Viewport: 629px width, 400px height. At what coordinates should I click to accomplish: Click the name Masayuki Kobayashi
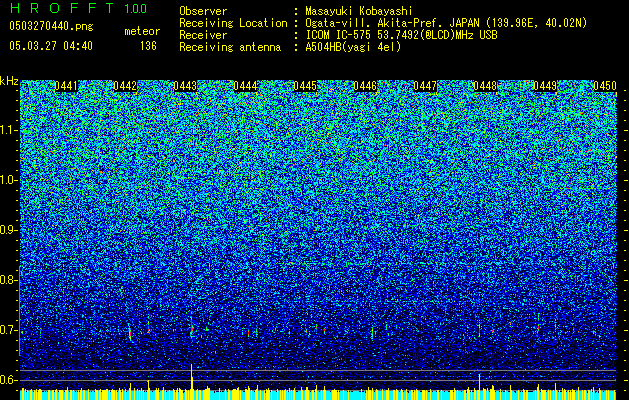coord(358,11)
